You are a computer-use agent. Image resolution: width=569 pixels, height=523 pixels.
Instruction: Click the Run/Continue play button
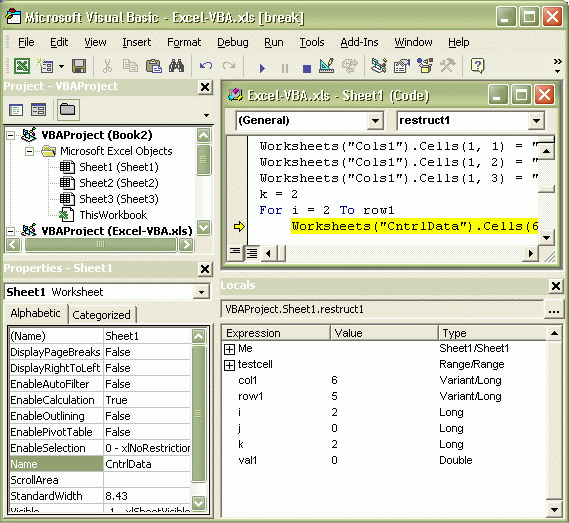pos(262,68)
